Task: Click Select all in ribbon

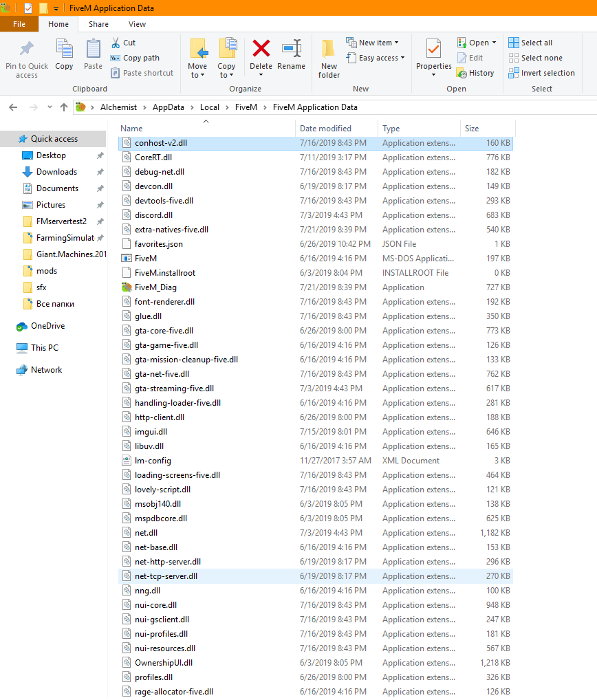Action: (530, 43)
